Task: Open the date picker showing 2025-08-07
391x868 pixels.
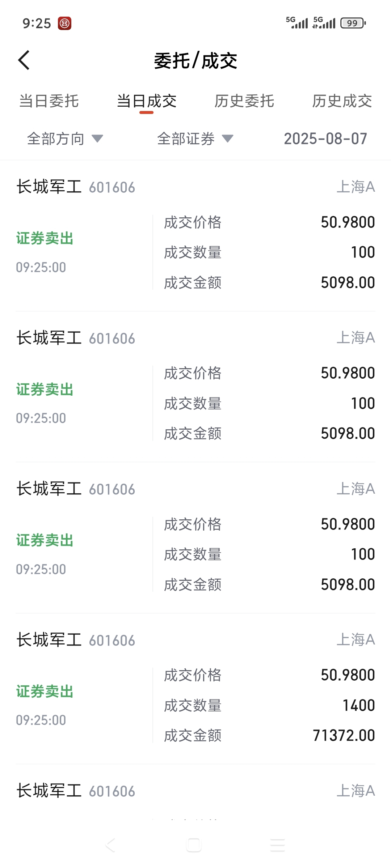Action: (x=325, y=139)
